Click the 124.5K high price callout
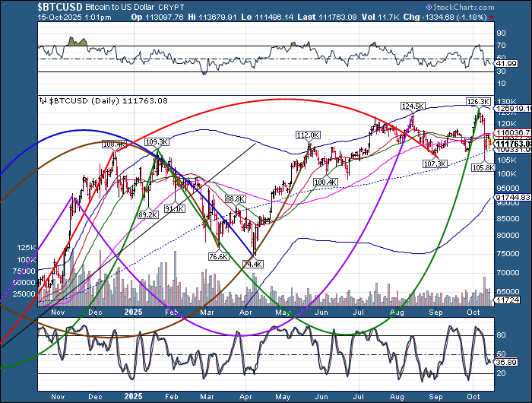Image resolution: width=532 pixels, height=403 pixels. (x=413, y=106)
